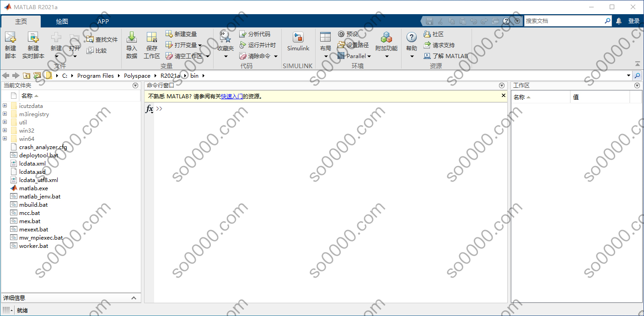Screen dimensions: 644x316
Task: Expand the win32 folder node
Action: [x=5, y=130]
